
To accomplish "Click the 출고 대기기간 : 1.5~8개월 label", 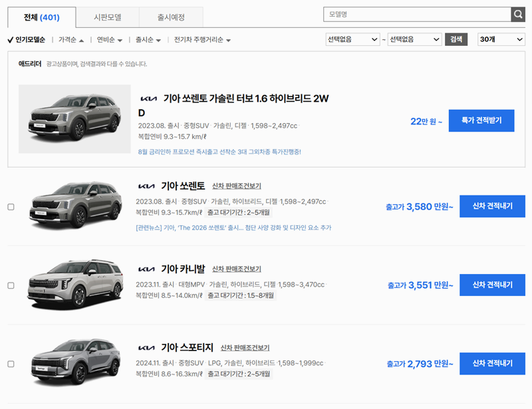I will (241, 296).
